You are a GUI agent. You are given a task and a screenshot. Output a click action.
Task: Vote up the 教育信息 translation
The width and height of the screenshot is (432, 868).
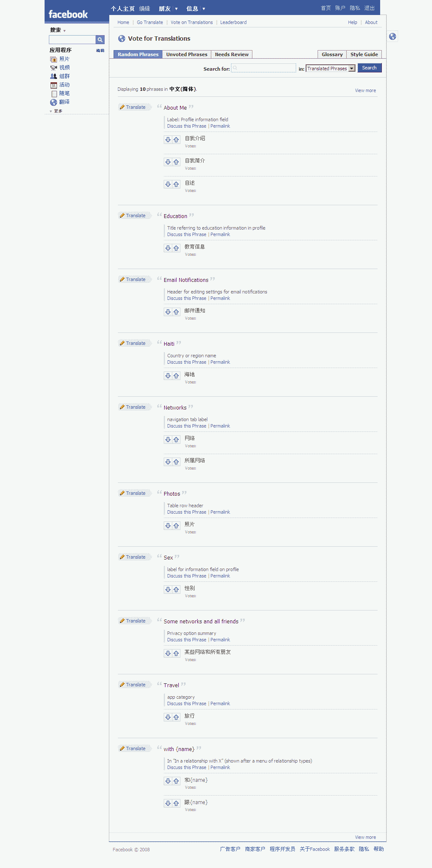[176, 248]
